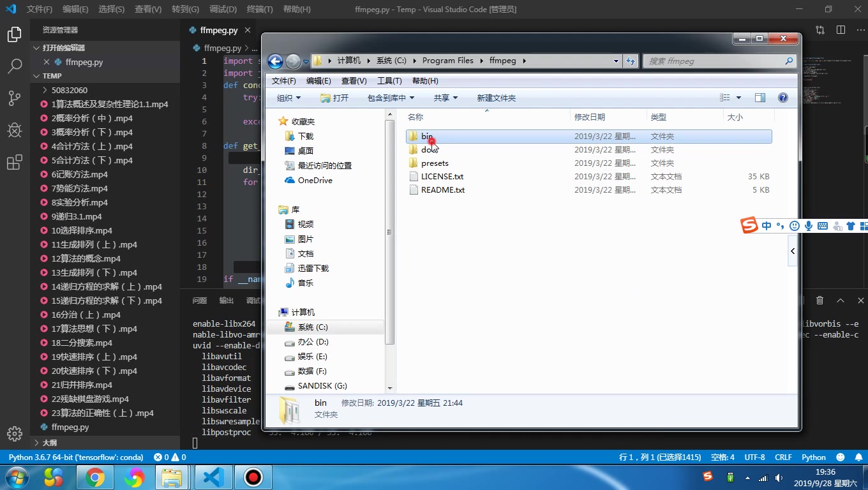Maximize the terminal panel with the up chevron

pyautogui.click(x=841, y=301)
